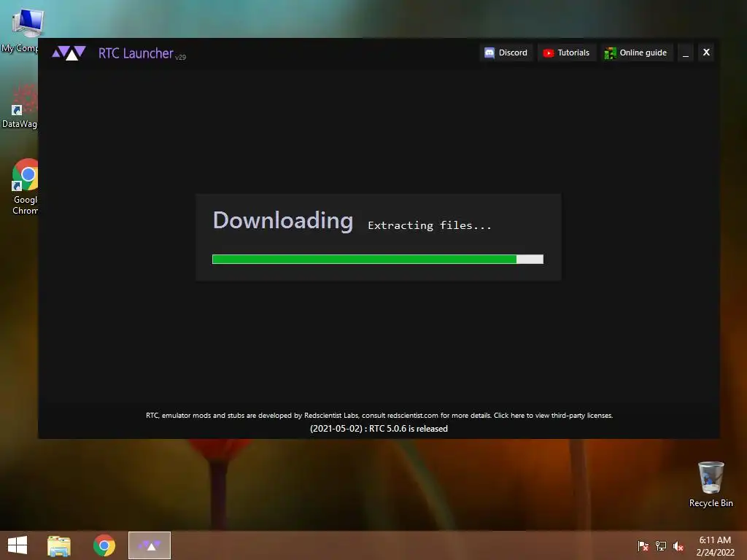Open the Discord link button
Screen dimensions: 747x560
pos(506,52)
